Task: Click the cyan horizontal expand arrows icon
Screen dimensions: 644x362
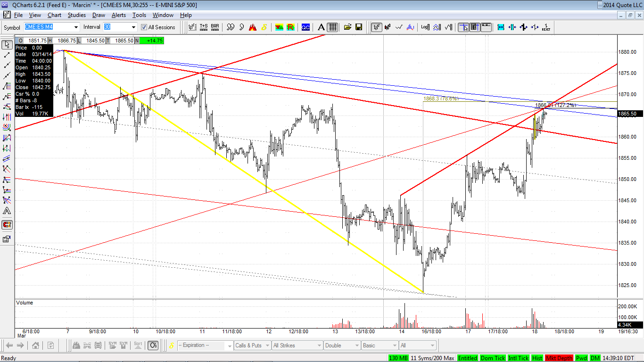Action: point(501,27)
